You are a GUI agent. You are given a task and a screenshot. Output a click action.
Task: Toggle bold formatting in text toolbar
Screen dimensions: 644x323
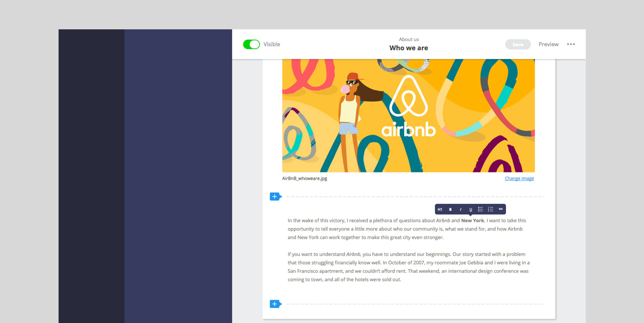pos(450,209)
